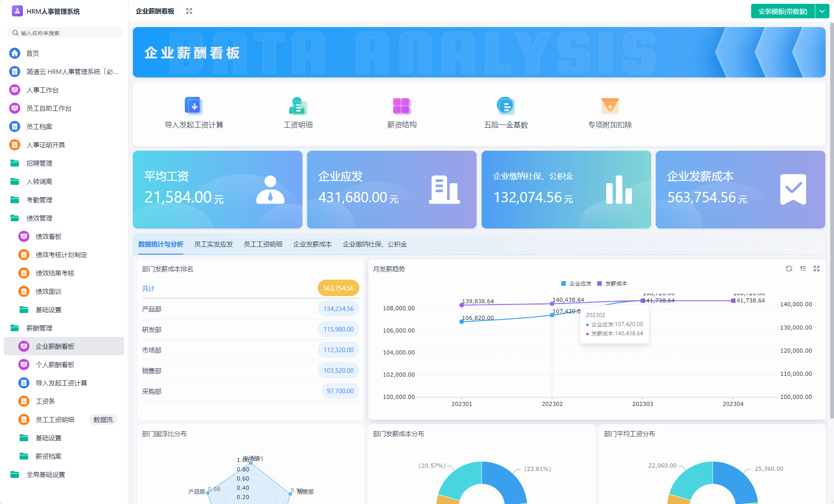The height and width of the screenshot is (504, 834).
Task: Click the 输入名称来搜索 search field
Action: [65, 33]
